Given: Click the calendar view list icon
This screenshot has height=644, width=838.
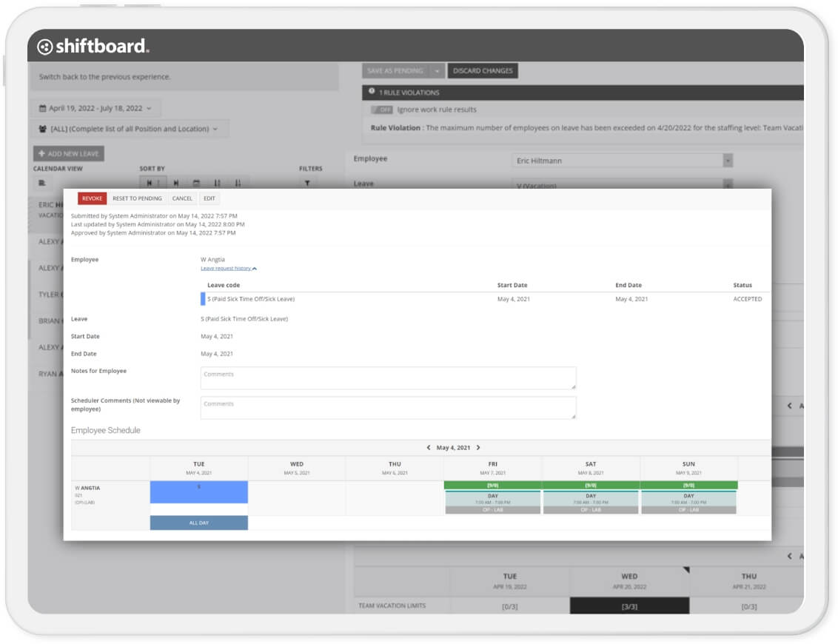Looking at the screenshot, I should [42, 184].
